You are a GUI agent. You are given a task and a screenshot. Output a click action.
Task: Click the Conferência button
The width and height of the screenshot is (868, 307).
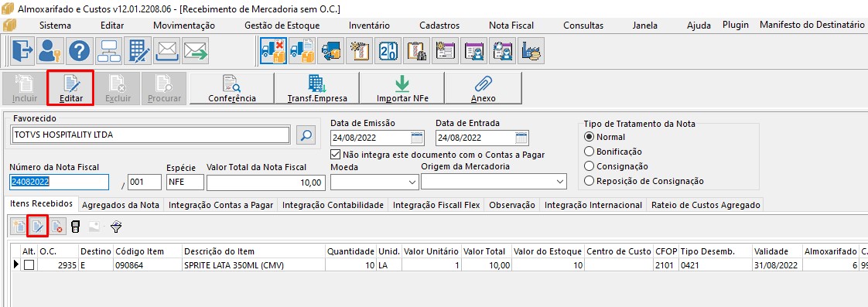coord(232,88)
